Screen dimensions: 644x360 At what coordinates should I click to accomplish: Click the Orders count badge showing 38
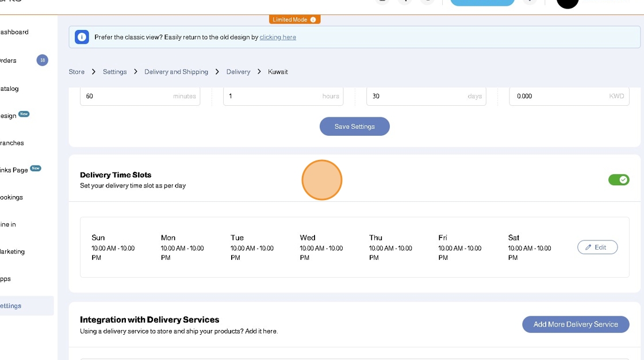point(42,60)
